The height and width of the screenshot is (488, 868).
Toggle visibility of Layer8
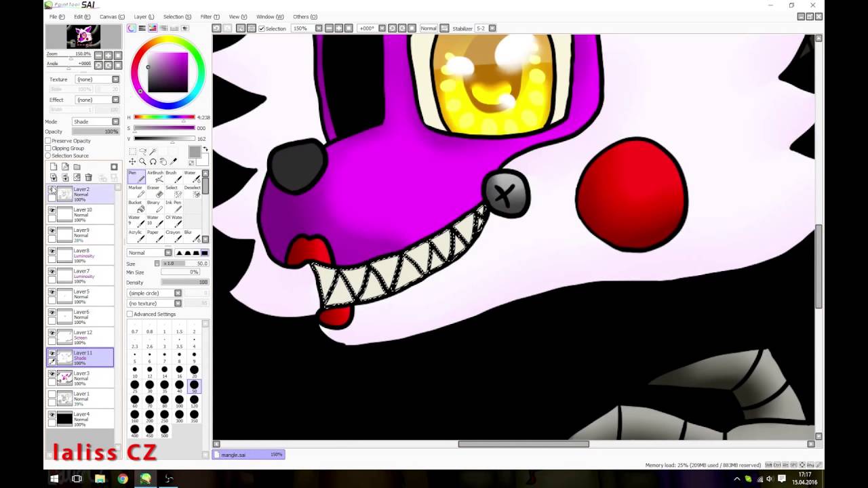(x=52, y=251)
